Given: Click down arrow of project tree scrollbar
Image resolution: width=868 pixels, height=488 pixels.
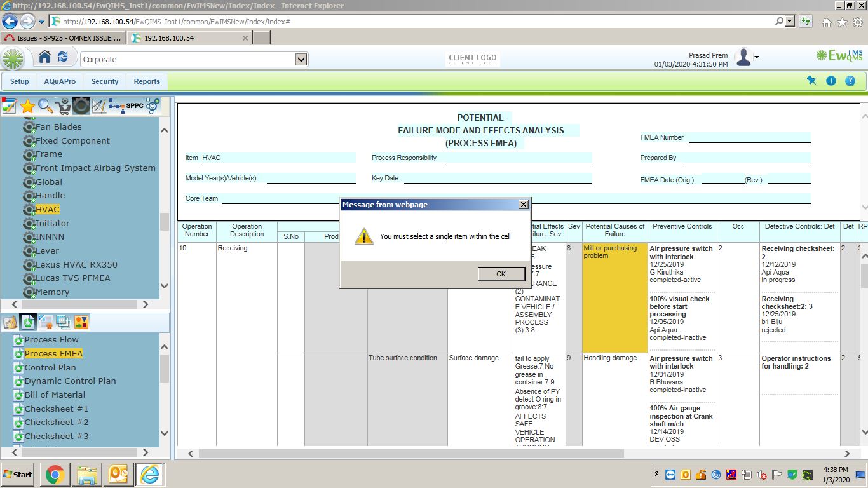Looking at the screenshot, I should [165, 286].
